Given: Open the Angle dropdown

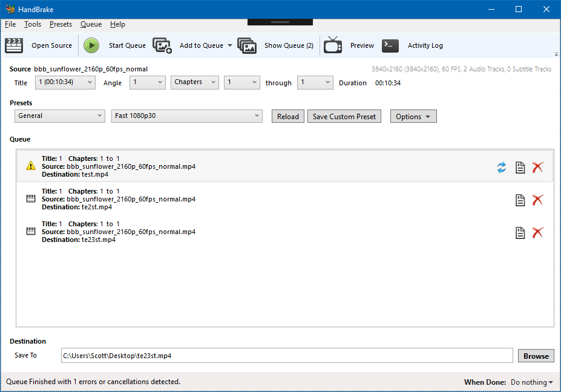Looking at the screenshot, I should point(148,82).
